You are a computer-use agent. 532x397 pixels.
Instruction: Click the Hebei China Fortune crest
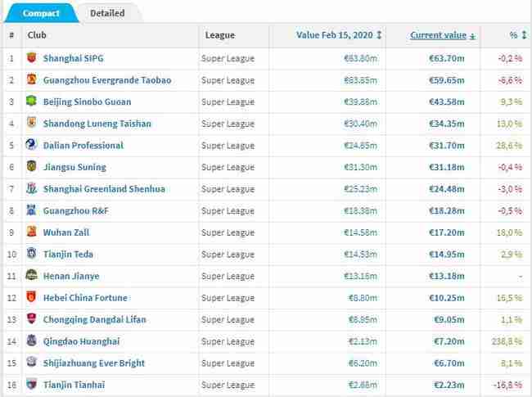tap(31, 297)
